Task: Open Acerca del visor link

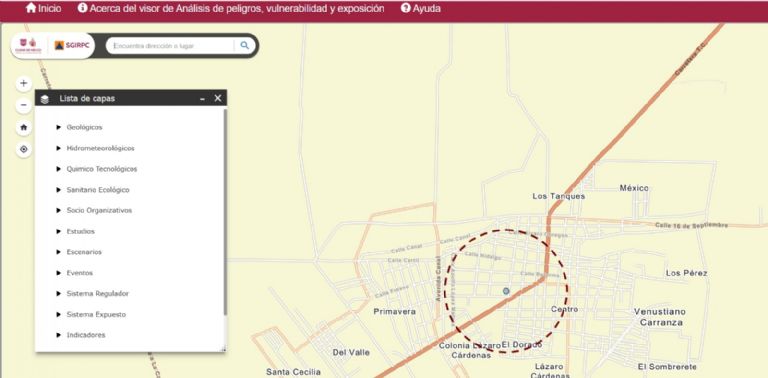Action: pos(231,8)
